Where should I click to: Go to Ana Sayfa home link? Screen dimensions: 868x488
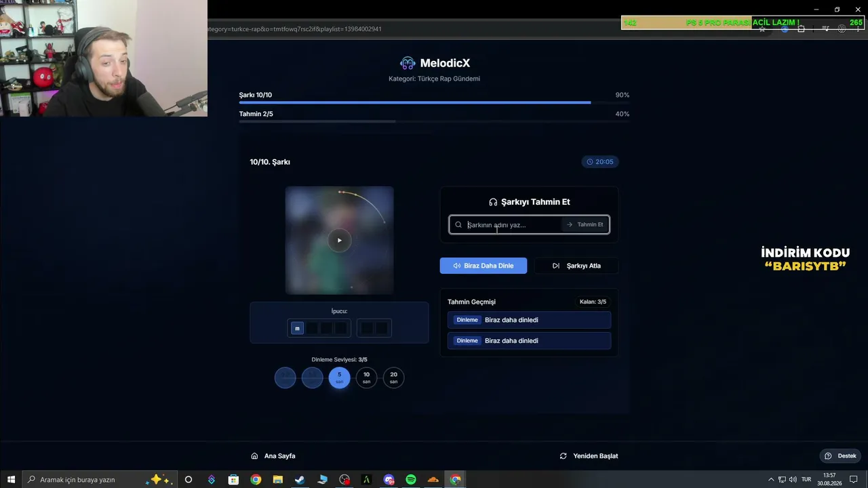273,456
